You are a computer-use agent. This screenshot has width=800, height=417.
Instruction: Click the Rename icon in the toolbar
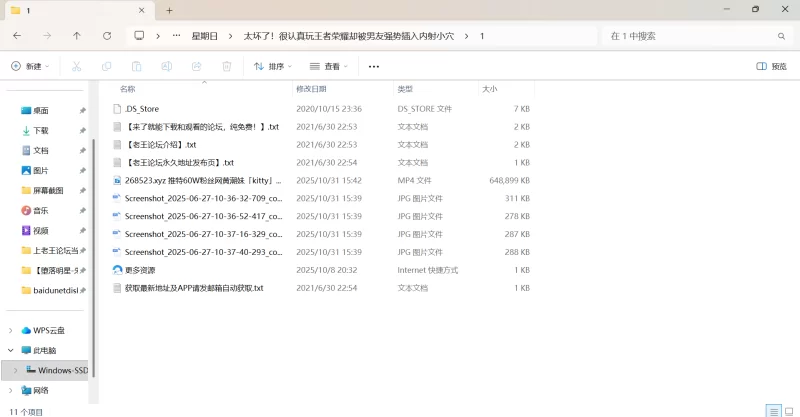[166, 66]
